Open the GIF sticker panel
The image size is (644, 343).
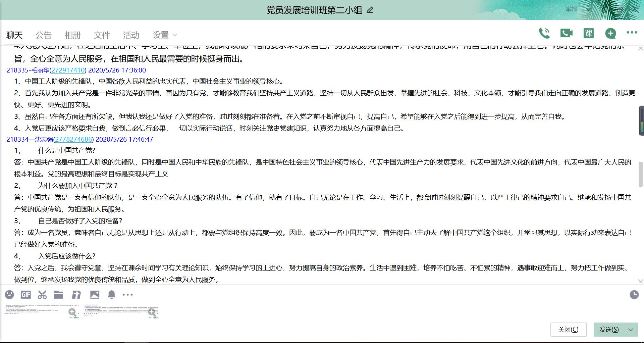[x=26, y=295]
